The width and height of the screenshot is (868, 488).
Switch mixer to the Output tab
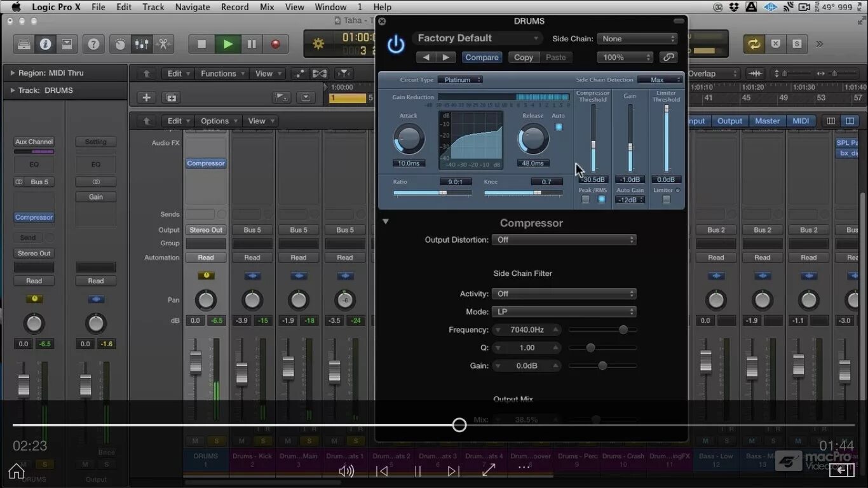click(729, 121)
